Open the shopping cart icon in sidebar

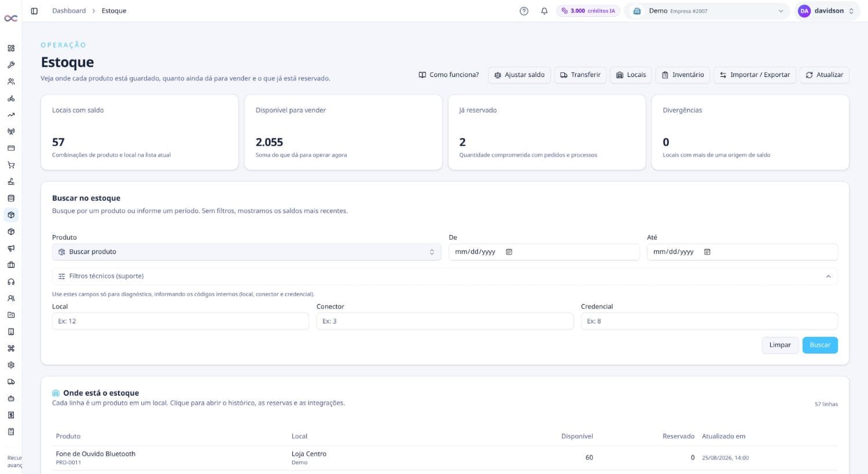[x=11, y=165]
